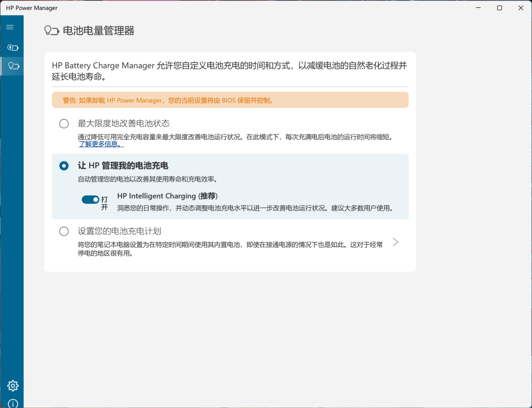Select the 最大限度地改善电池状态 radio button
This screenshot has width=532, height=408.
(64, 124)
